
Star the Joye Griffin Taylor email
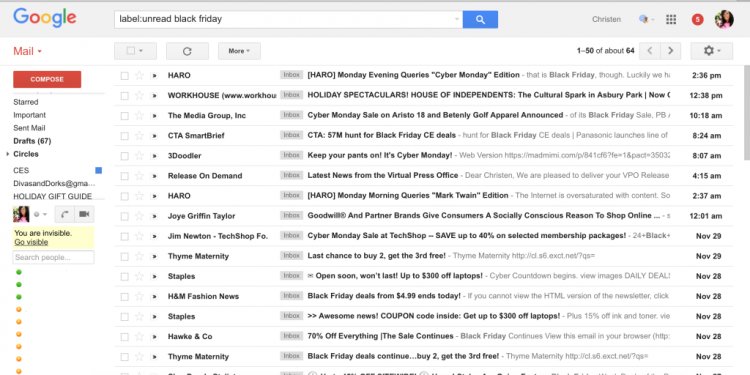coord(139,216)
